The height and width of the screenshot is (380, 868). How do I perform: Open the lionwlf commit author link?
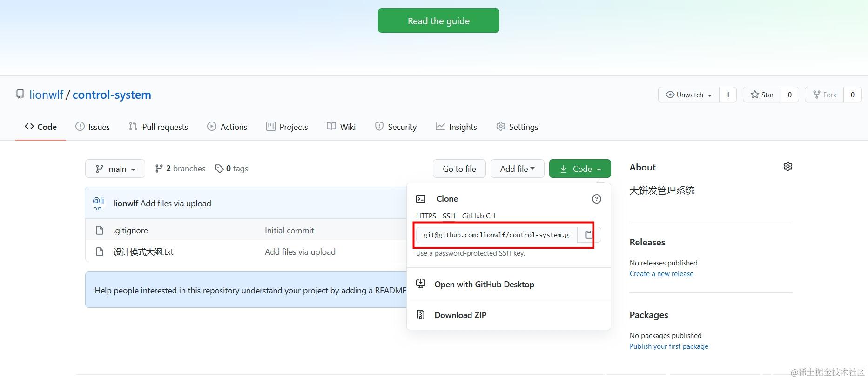pos(126,203)
